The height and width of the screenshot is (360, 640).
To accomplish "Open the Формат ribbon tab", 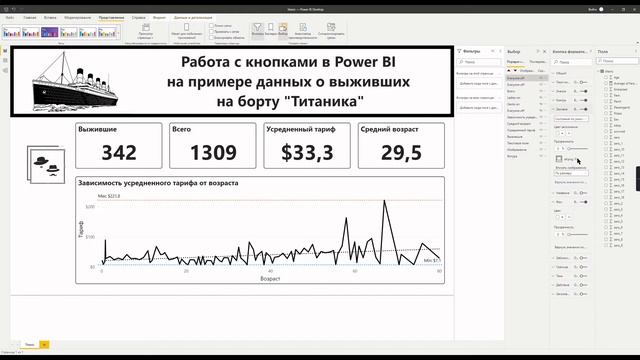I will (x=160, y=18).
